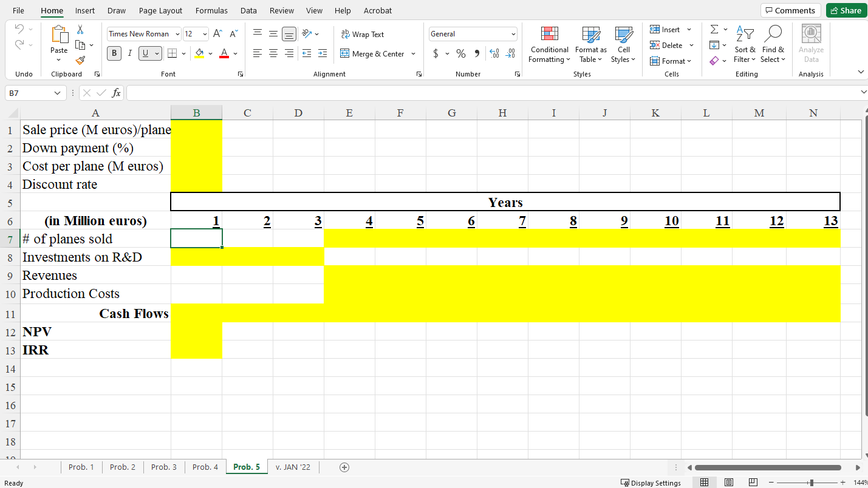Apply the Borders icon
This screenshot has height=488, width=868.
172,53
